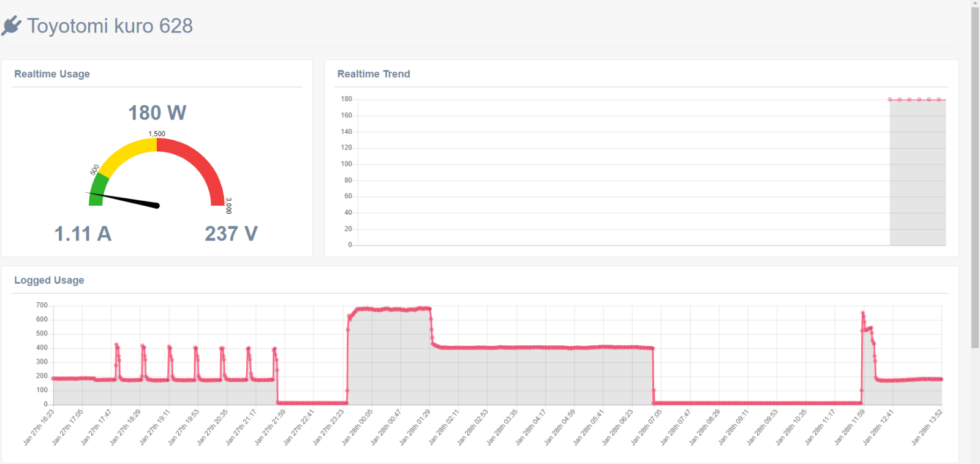
Task: Click the page vertical scrollbar thumb
Action: pyautogui.click(x=975, y=178)
